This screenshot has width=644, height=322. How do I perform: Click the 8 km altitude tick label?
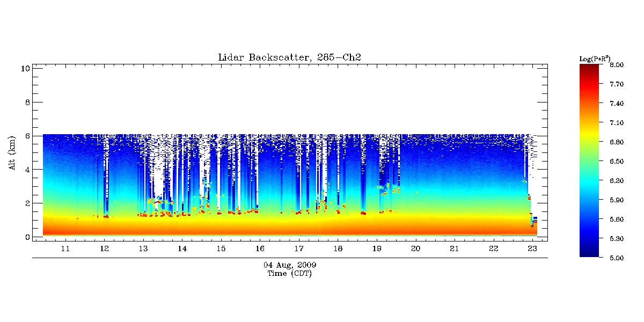coord(27,102)
